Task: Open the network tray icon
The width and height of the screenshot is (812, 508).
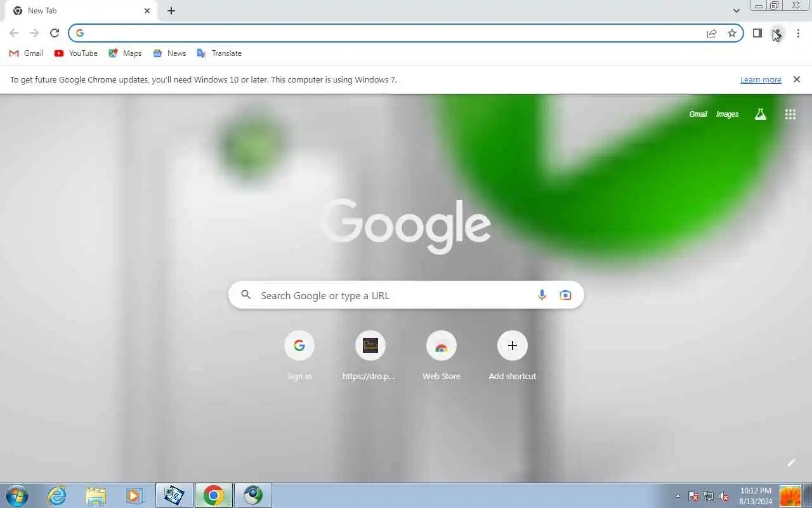Action: tap(709, 496)
